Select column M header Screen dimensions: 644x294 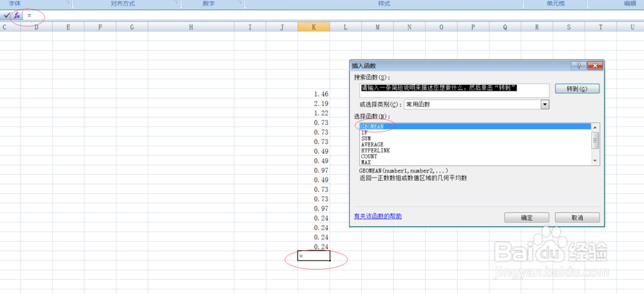(x=377, y=27)
